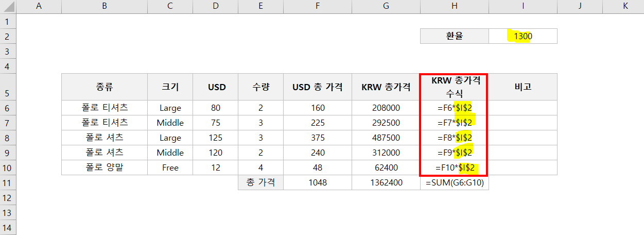Select column H header

point(455,6)
